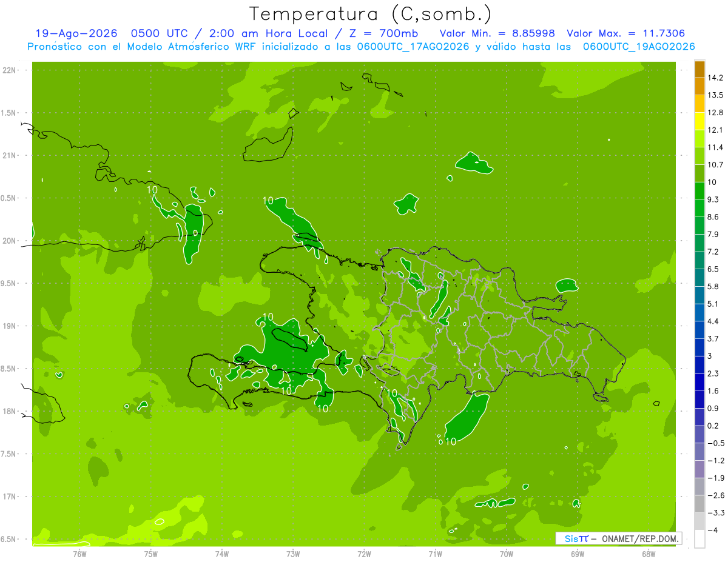
Task: Click the "0600UTC_19AGO2026" valid-until timestamp
Action: tap(639, 47)
